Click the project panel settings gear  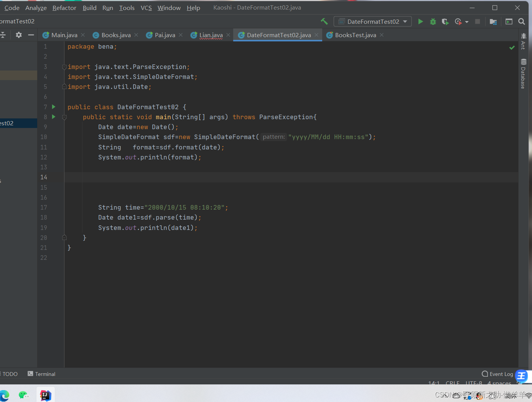(18, 34)
